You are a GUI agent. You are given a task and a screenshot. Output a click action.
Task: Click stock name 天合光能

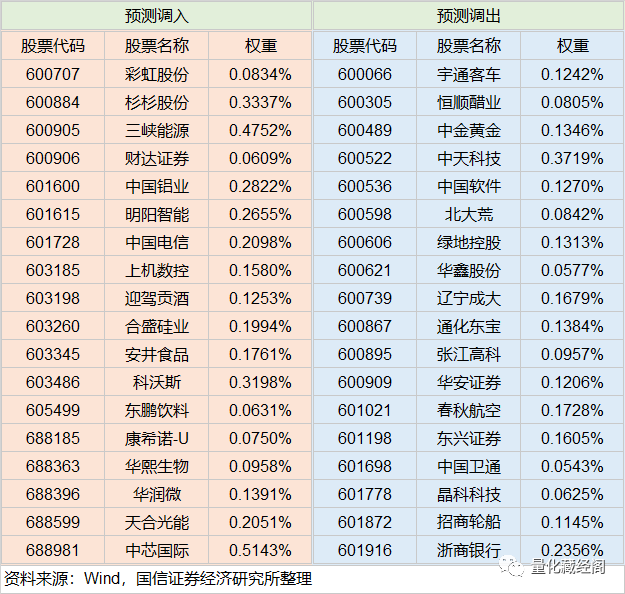point(157,522)
